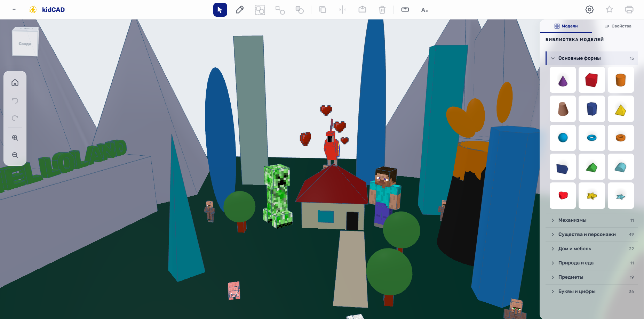Screen dimensions: 644x319
Task: Pick the blue torus ring shape
Action: [x=591, y=138]
